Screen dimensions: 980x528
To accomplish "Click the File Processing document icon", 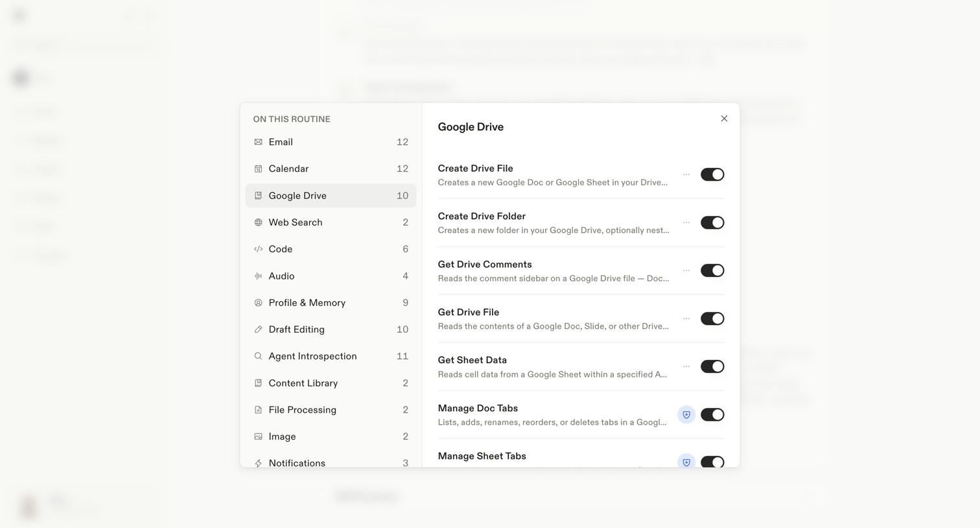I will point(258,410).
